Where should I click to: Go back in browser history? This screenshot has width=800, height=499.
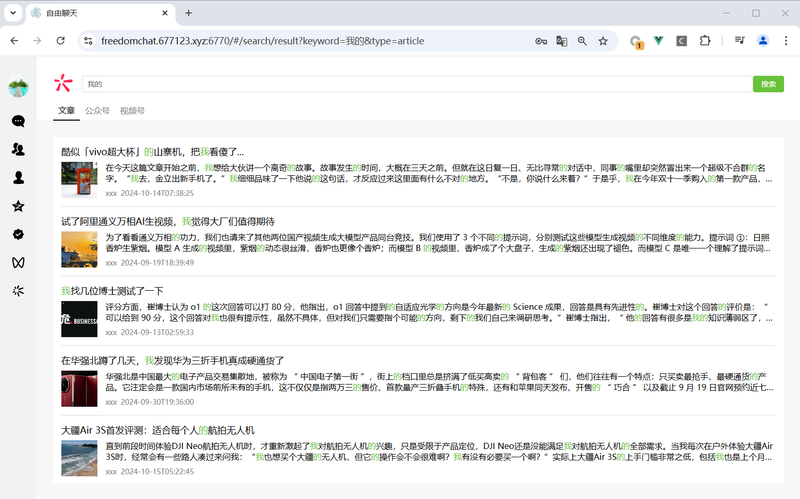point(14,41)
